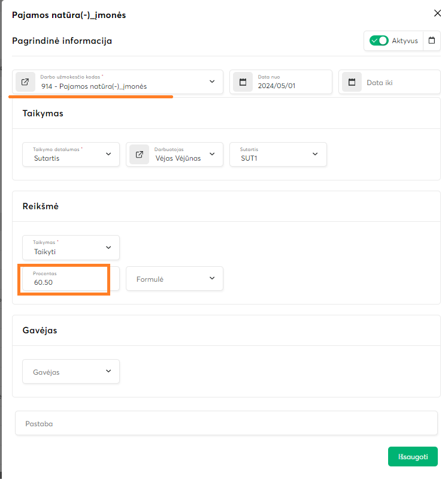Viewport: 448px width, 479px height.
Task: Open Taikymo detalumas dropdown
Action: click(108, 154)
